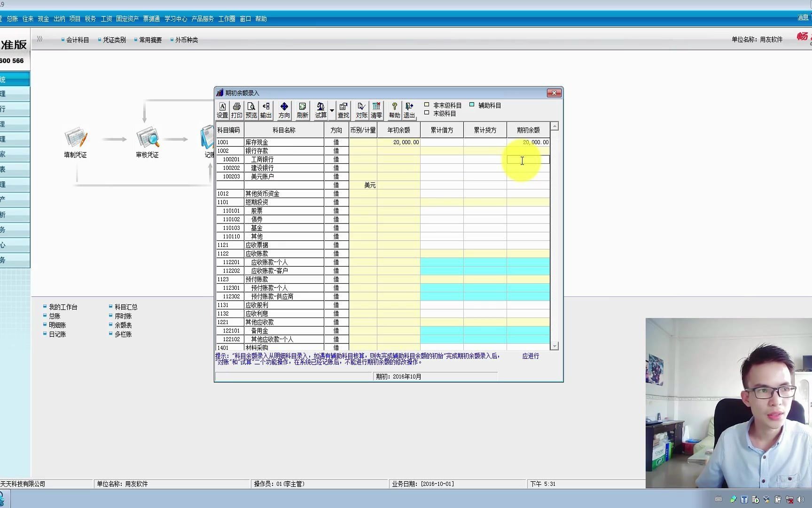This screenshot has height=508, width=812.
Task: Click the 打印 print icon
Action: [237, 111]
